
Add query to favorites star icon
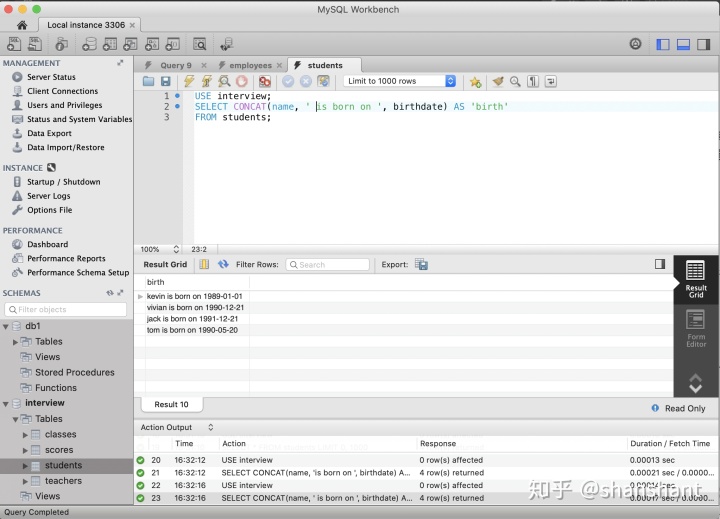tap(475, 82)
